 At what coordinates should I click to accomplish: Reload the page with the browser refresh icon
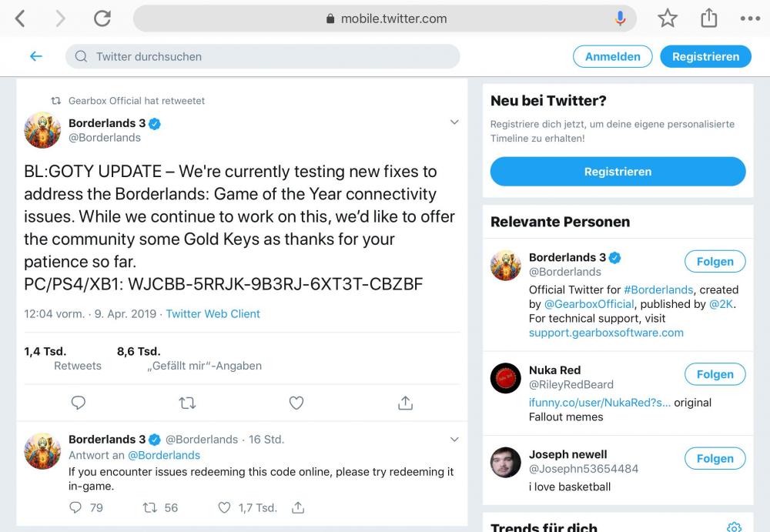pyautogui.click(x=102, y=19)
